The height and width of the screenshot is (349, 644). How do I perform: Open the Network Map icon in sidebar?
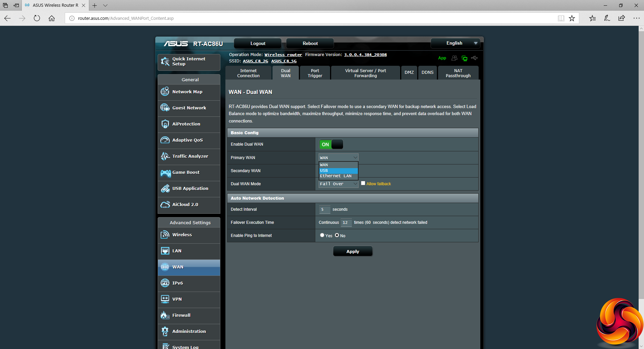[165, 92]
